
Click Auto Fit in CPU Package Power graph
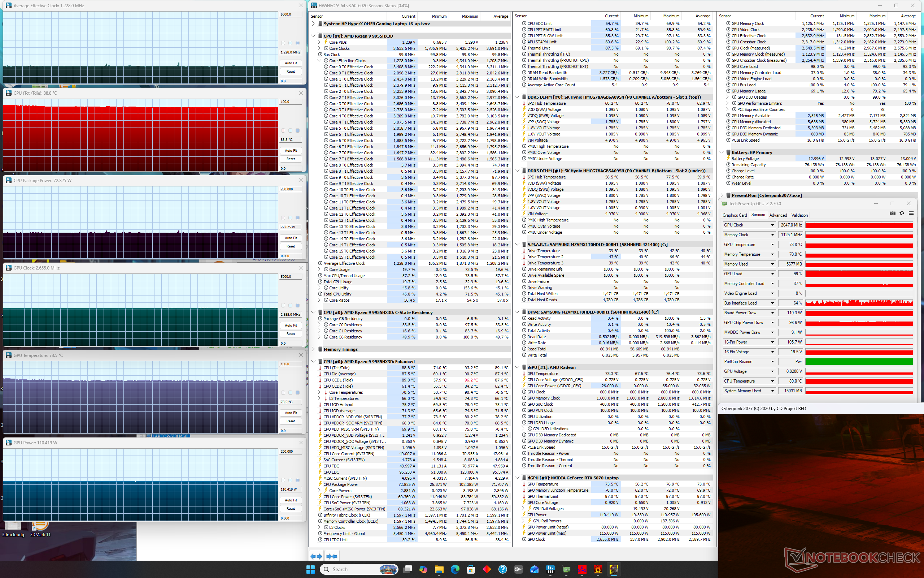(291, 238)
